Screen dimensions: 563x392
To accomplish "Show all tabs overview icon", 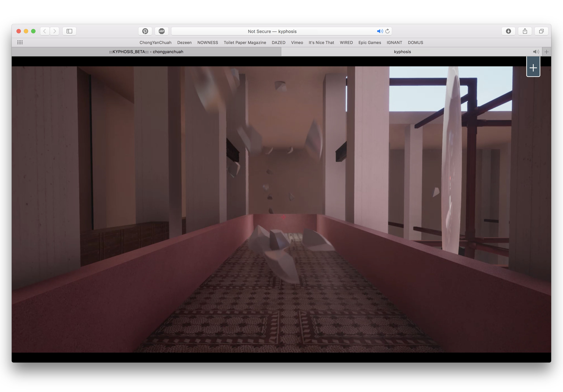I will tap(541, 31).
